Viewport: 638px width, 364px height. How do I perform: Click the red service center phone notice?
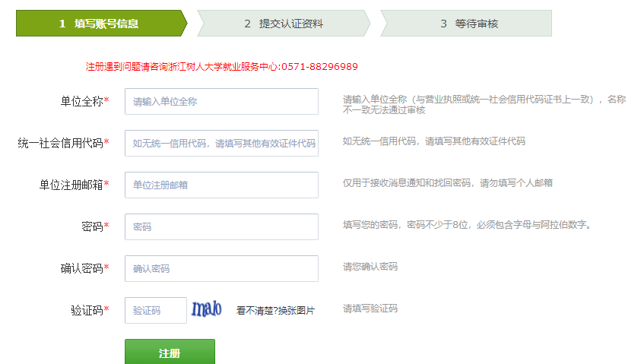click(x=221, y=67)
